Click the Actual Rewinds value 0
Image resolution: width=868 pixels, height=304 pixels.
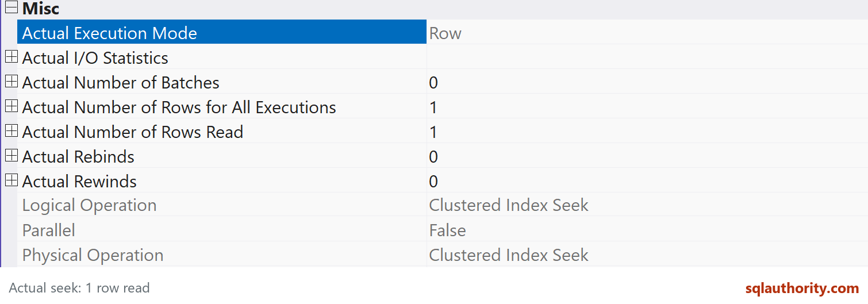(433, 182)
